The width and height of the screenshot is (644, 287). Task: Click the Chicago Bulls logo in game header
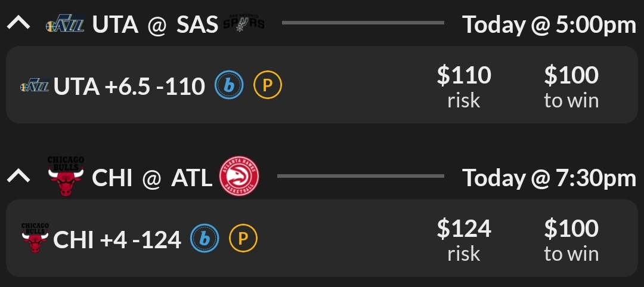click(66, 175)
